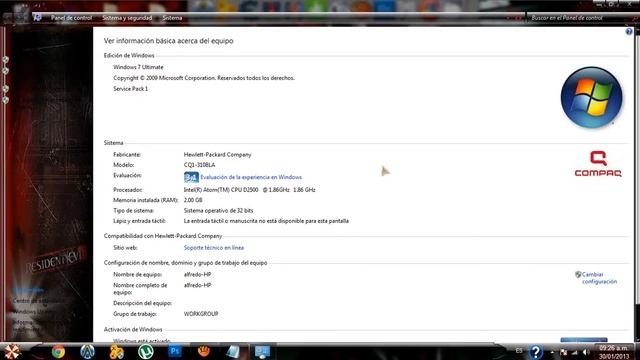Select the Windows 7 Ultimate text
The width and height of the screenshot is (640, 360).
(x=138, y=67)
